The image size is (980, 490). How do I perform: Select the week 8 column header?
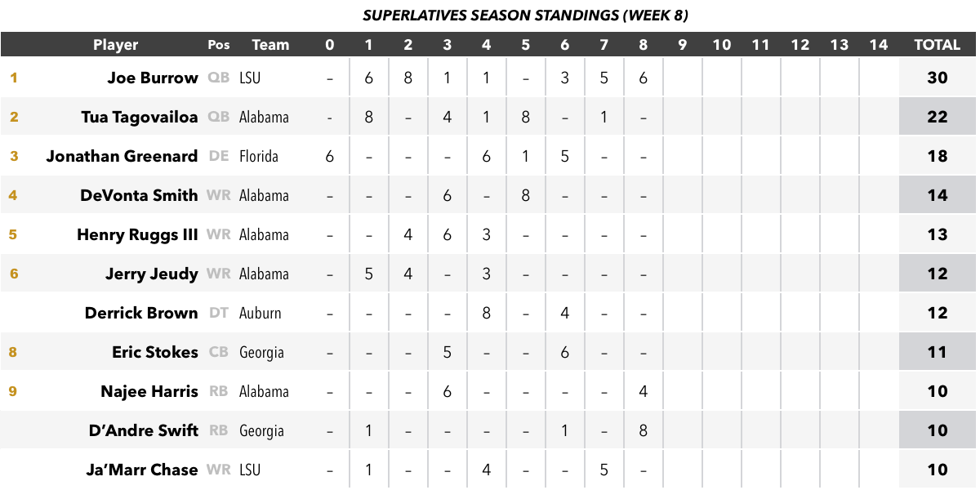[x=644, y=45]
